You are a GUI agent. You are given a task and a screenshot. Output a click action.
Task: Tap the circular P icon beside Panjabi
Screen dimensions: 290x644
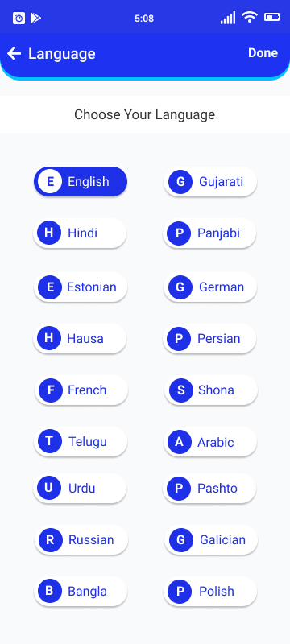(179, 233)
